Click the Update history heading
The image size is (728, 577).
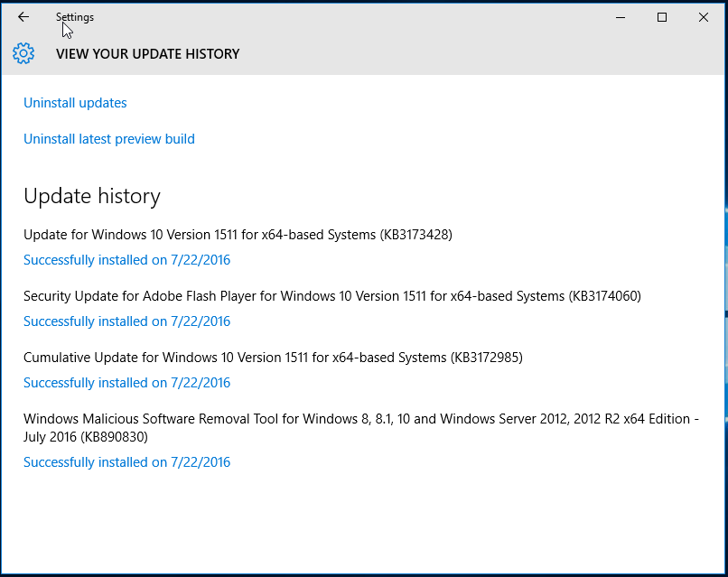[92, 196]
